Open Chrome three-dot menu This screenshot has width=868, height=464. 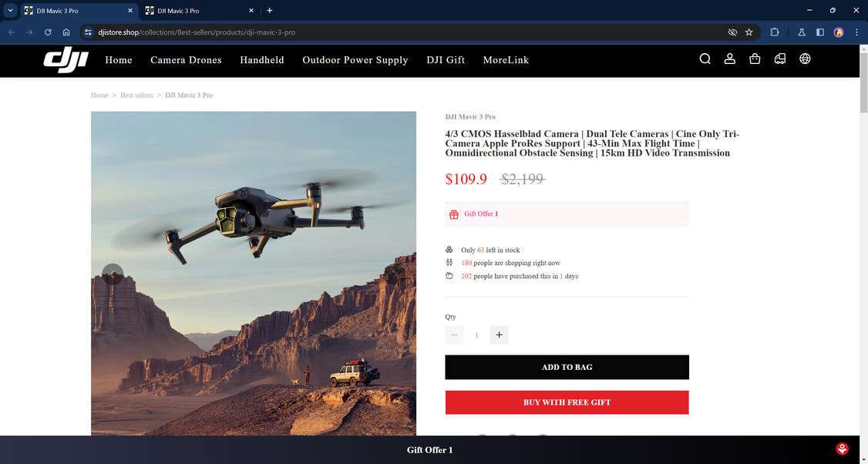(x=856, y=32)
